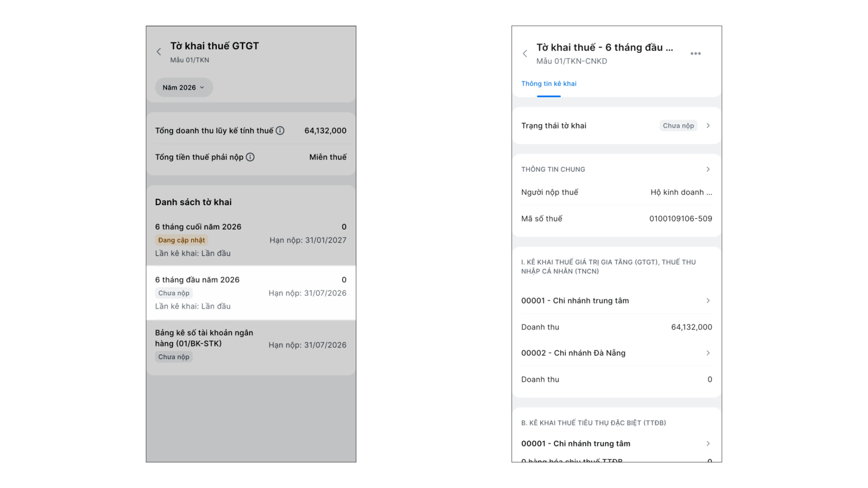Switch to Thông tin kê khai tab
868x488 pixels.
point(549,84)
